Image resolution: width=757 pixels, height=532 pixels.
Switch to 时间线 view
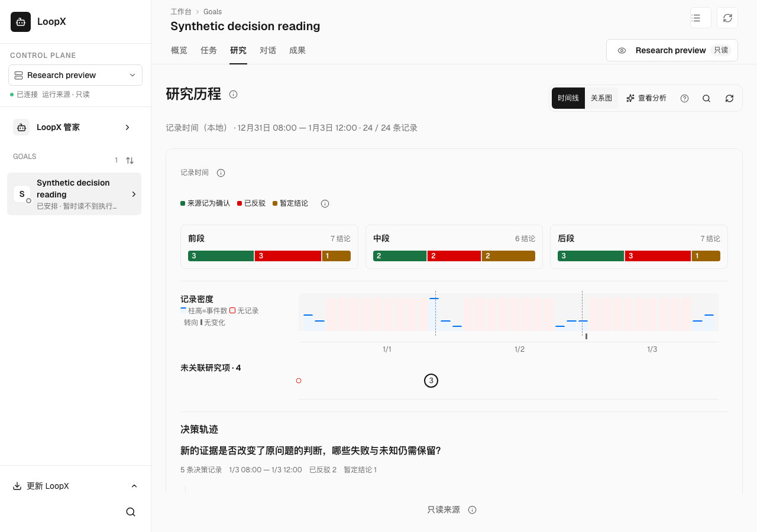pyautogui.click(x=568, y=98)
